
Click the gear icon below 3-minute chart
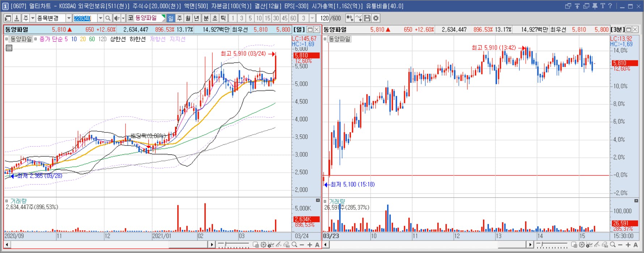(x=582, y=245)
